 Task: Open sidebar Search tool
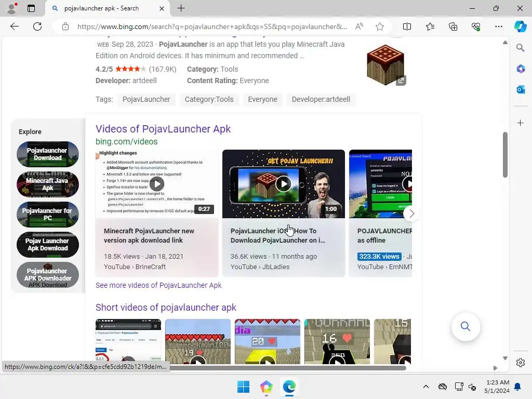coord(520,47)
